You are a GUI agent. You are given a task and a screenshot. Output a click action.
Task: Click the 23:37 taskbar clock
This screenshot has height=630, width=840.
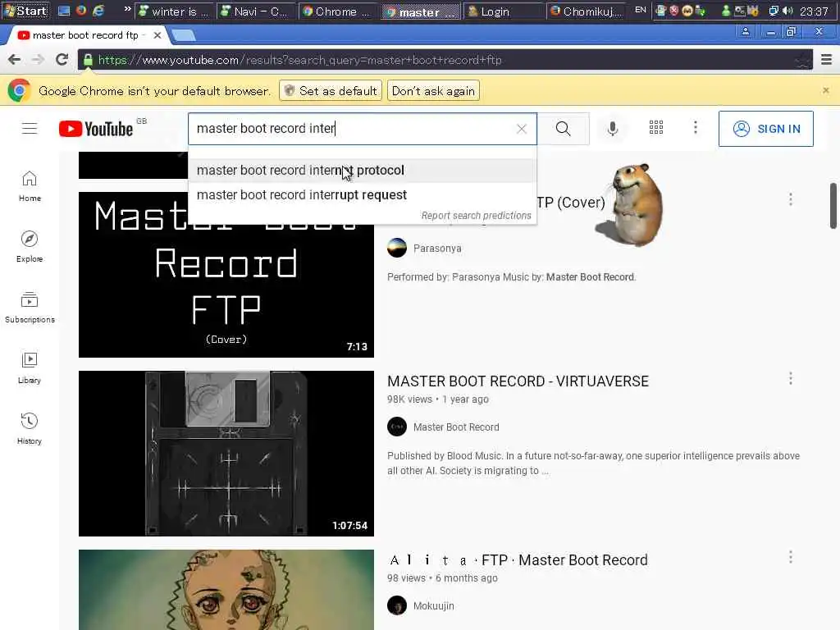tap(814, 11)
